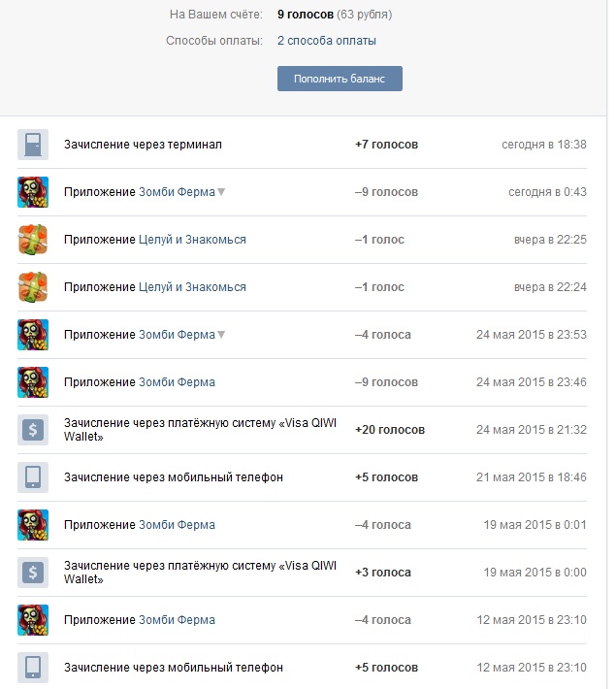
Task: Click the dollar icon for +3 голоса deposit
Action: click(33, 573)
